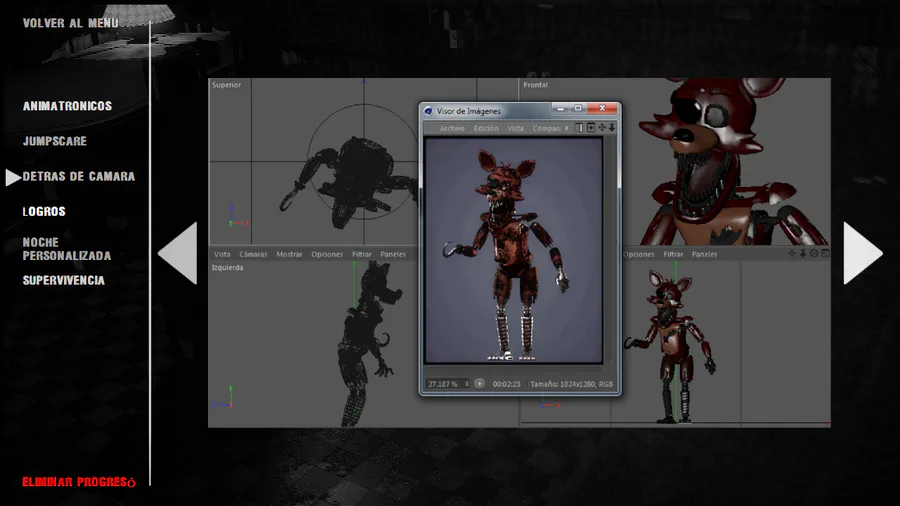Open the LOGROS achievements section
The width and height of the screenshot is (900, 506).
tap(44, 212)
